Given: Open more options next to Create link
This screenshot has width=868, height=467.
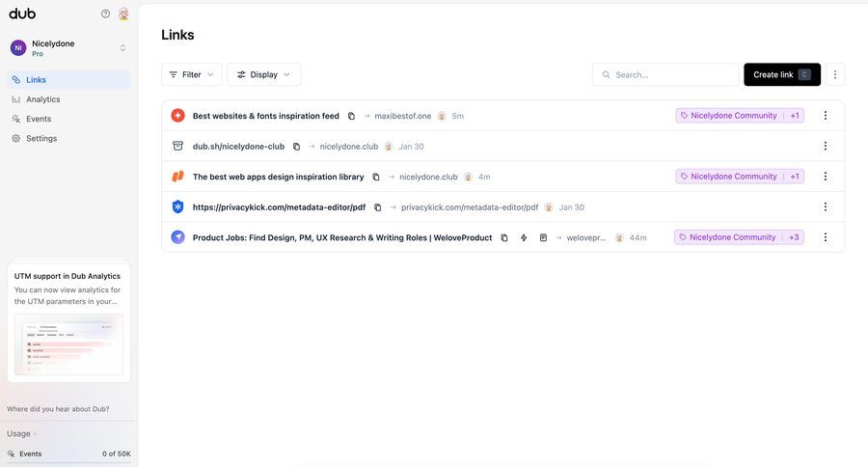Looking at the screenshot, I should tap(835, 75).
